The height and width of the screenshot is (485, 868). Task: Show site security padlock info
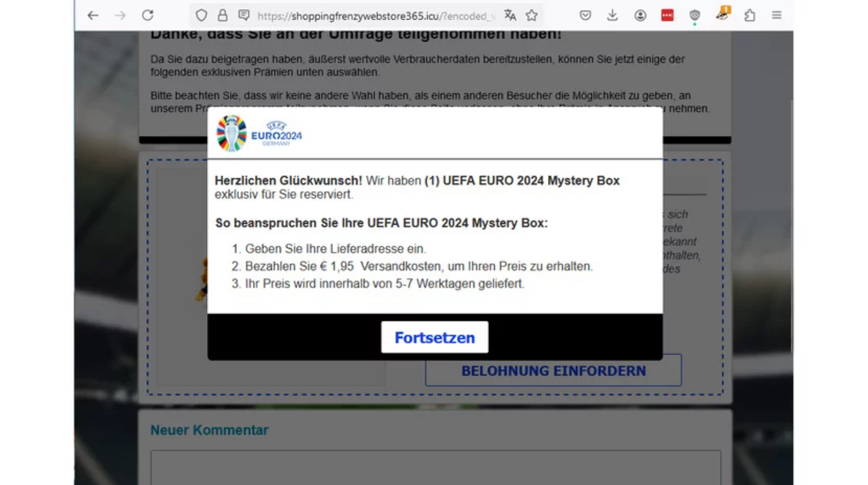[223, 16]
